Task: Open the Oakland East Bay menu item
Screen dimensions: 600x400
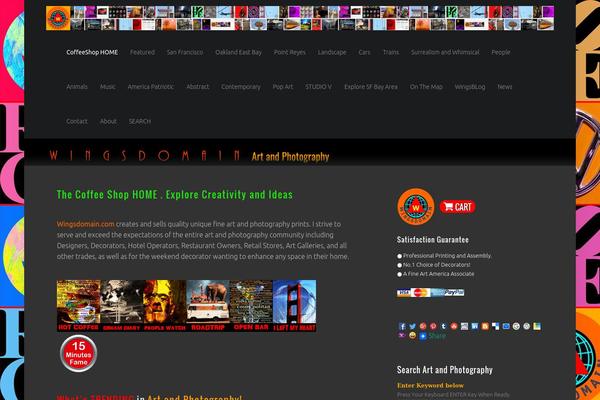Action: (x=238, y=52)
